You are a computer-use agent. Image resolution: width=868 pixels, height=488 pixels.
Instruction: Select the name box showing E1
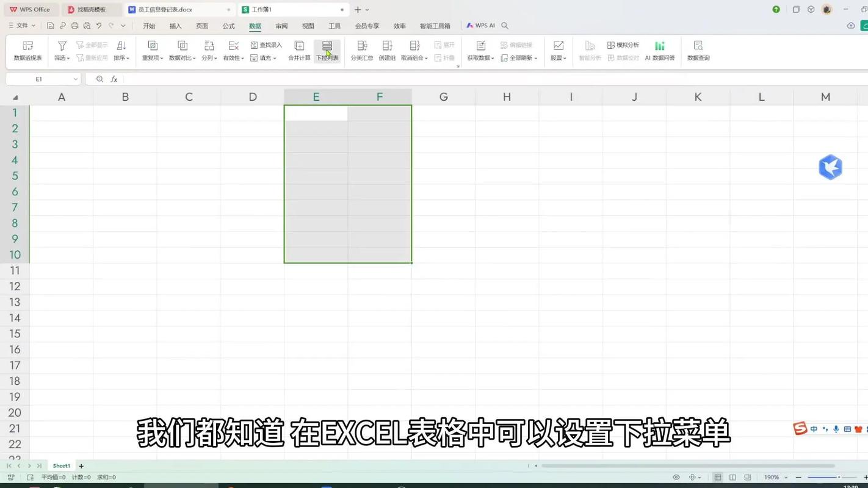pyautogui.click(x=38, y=79)
